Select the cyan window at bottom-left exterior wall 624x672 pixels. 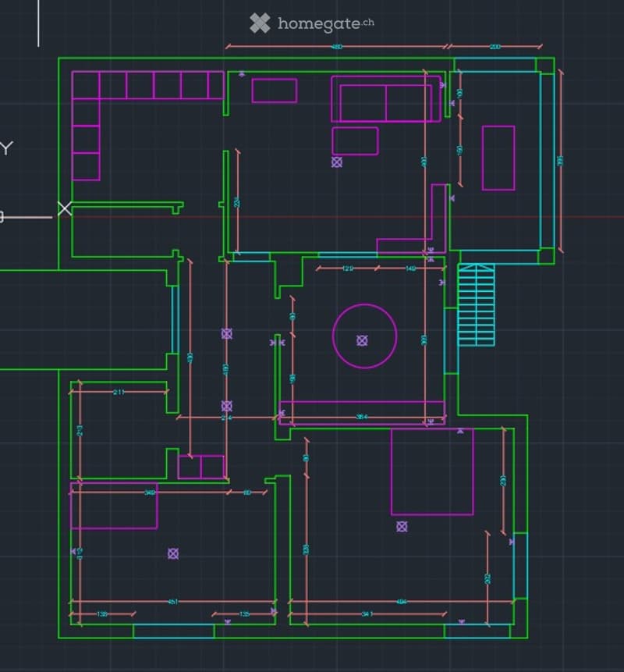point(173,631)
